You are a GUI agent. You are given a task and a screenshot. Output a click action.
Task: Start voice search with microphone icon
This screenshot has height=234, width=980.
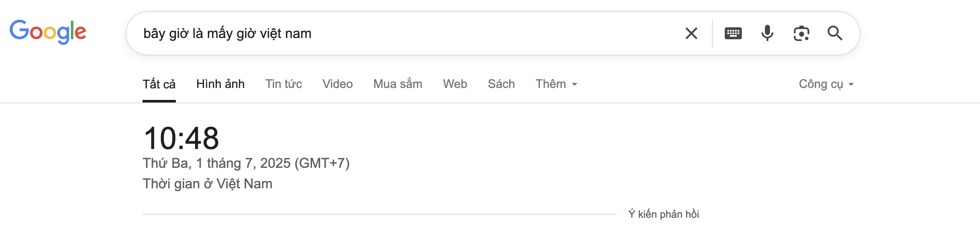coord(767,33)
